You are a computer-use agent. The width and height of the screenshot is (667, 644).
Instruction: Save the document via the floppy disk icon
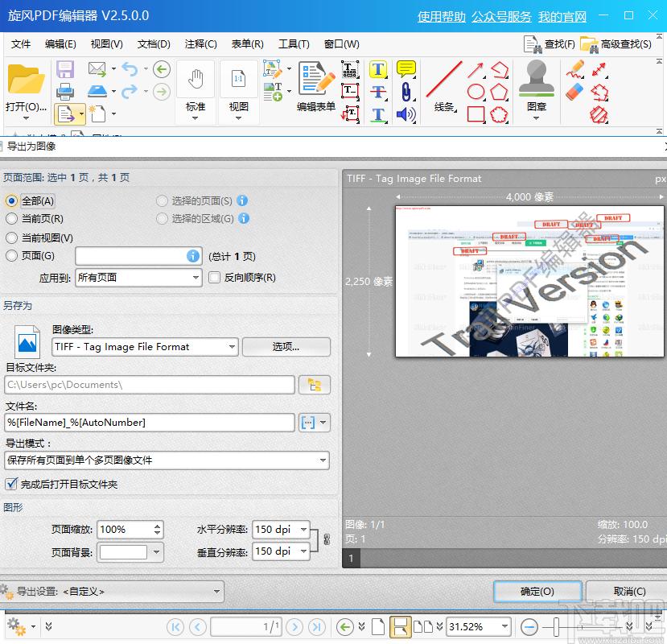coord(65,69)
